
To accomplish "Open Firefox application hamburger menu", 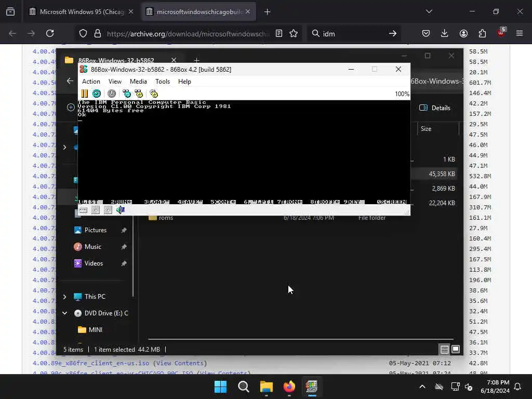I will [520, 33].
